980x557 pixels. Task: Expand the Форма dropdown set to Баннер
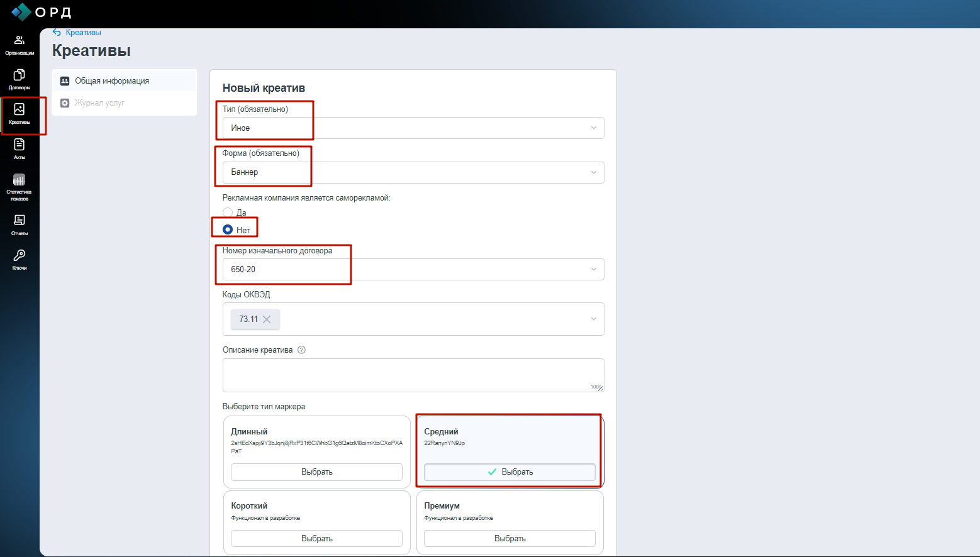pos(413,172)
